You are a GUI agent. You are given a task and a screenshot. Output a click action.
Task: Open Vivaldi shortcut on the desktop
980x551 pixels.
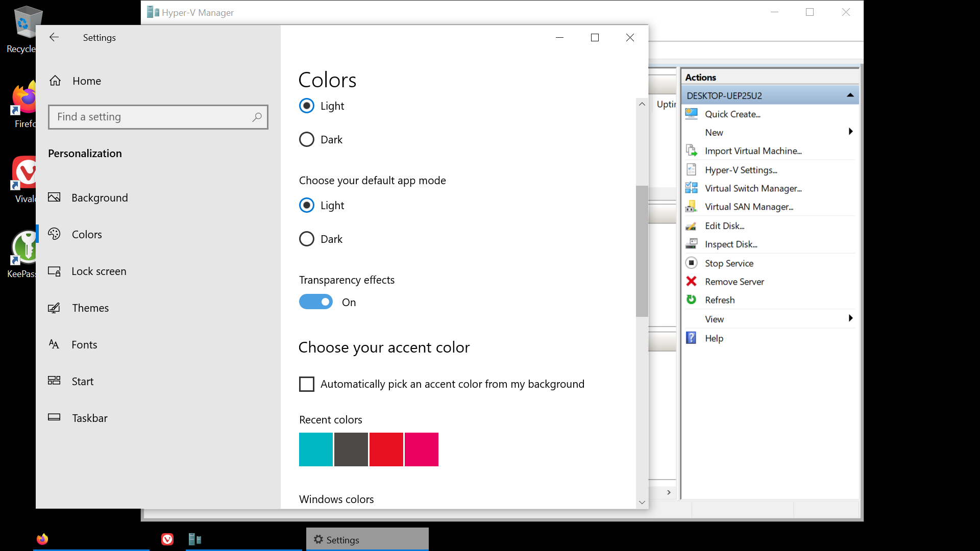pyautogui.click(x=24, y=180)
